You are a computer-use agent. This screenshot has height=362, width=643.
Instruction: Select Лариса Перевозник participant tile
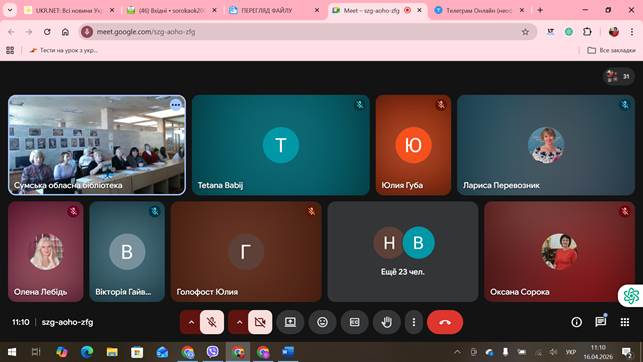point(546,145)
